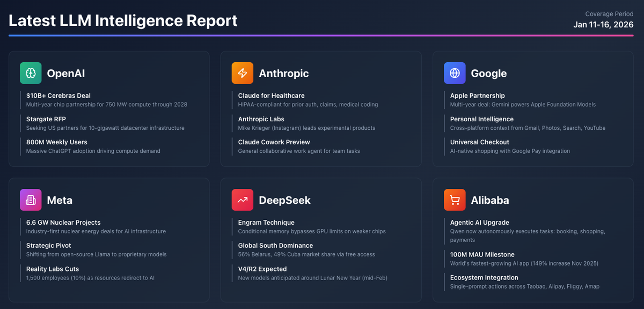Viewport: 644px width, 309px height.
Task: Click the Coverage Period label
Action: pos(610,14)
